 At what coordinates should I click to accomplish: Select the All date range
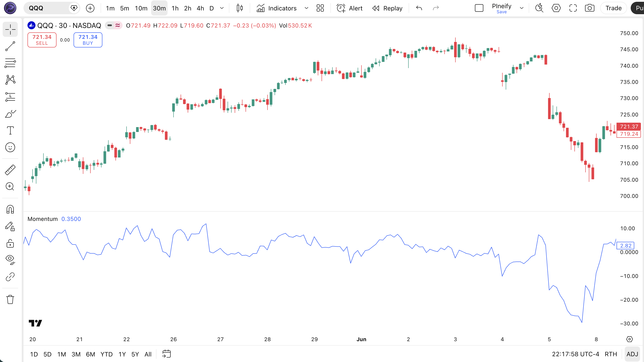point(148,354)
